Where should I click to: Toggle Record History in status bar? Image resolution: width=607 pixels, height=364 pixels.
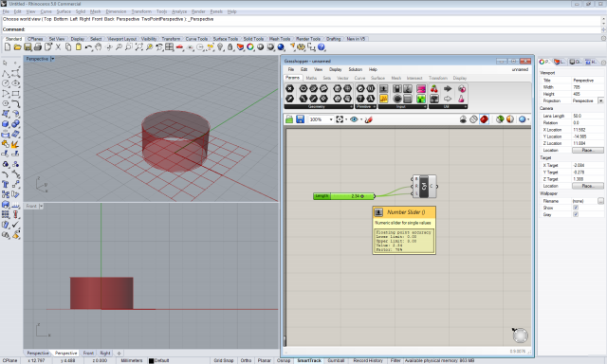point(368,360)
